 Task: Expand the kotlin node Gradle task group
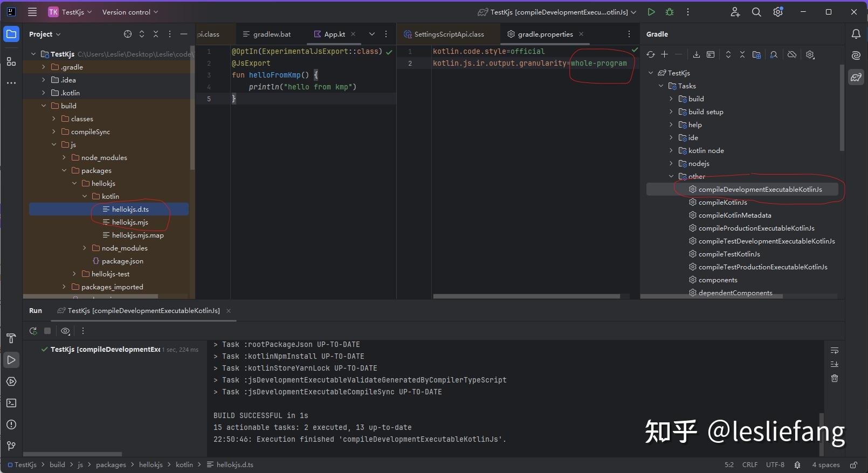[x=671, y=150]
